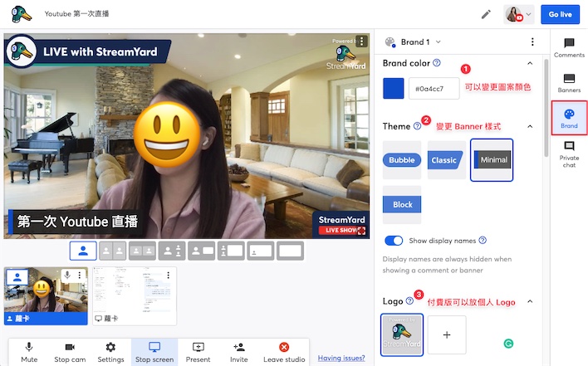Viewport: 588px width, 366px height.
Task: Click the right panel scrollbar
Action: 546,108
